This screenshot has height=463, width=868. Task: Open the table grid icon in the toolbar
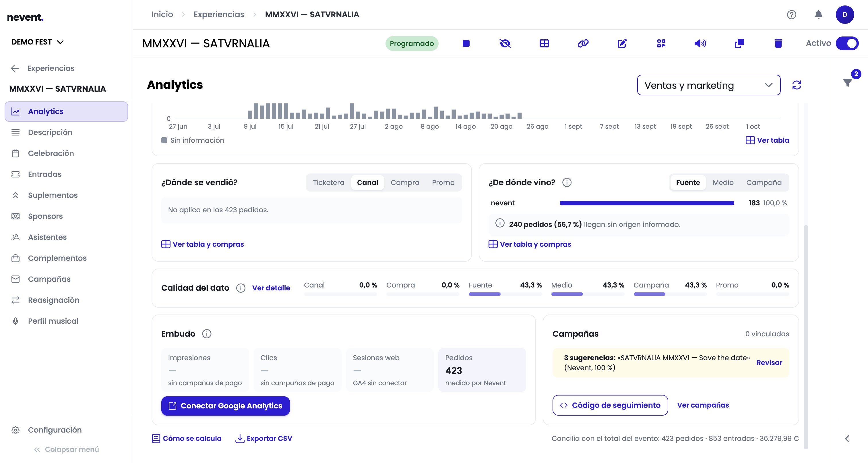coord(544,43)
